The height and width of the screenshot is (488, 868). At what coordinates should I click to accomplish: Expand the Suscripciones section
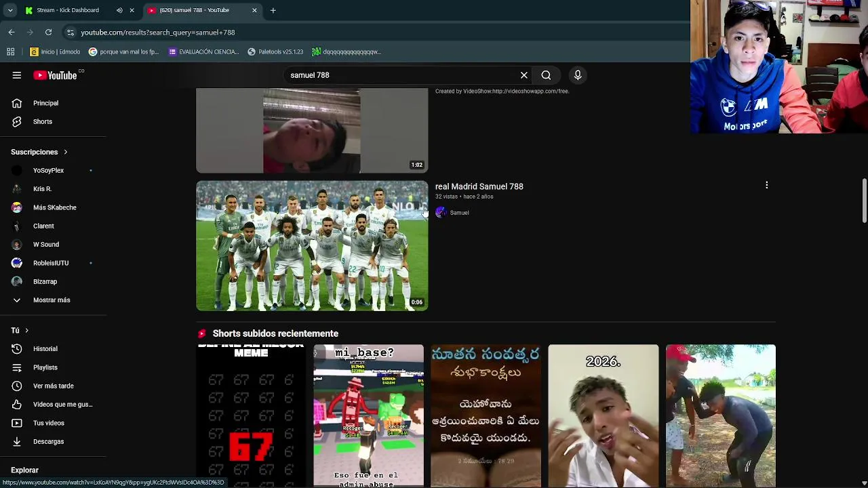[39, 152]
